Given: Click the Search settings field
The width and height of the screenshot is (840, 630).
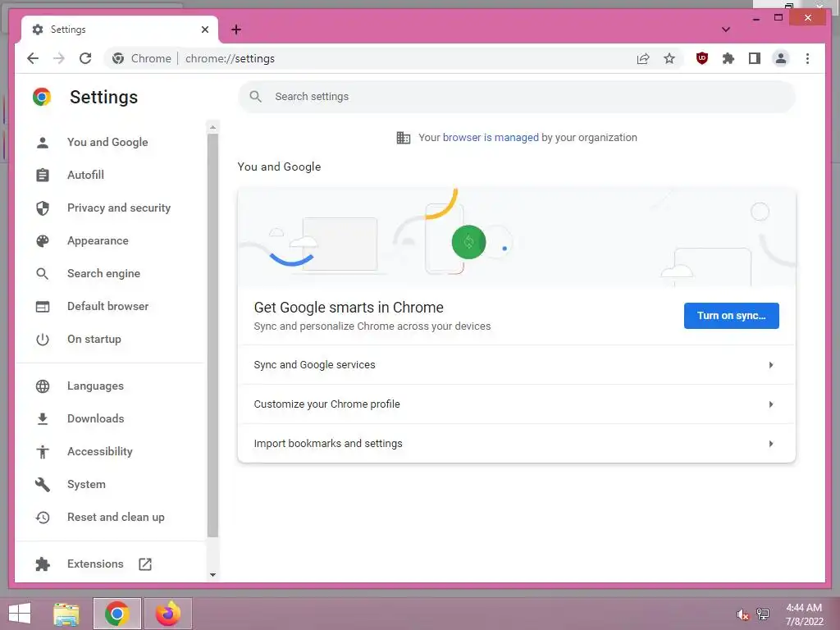Looking at the screenshot, I should coord(517,97).
